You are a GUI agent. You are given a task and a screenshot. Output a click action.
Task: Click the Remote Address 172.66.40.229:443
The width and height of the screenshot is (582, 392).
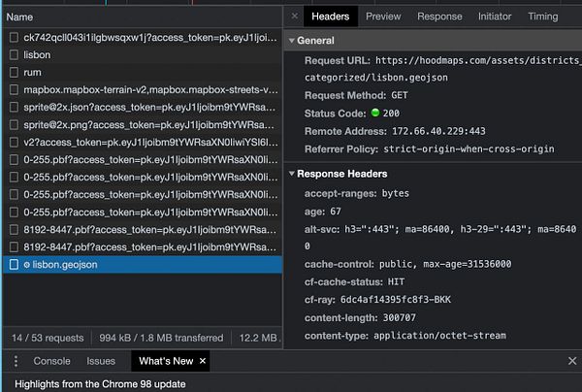coord(438,131)
